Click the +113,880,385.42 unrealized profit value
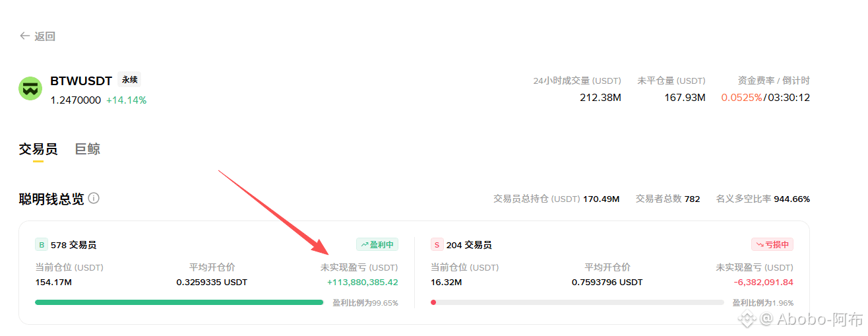Screen dimensions: 868x336 pyautogui.click(x=363, y=283)
